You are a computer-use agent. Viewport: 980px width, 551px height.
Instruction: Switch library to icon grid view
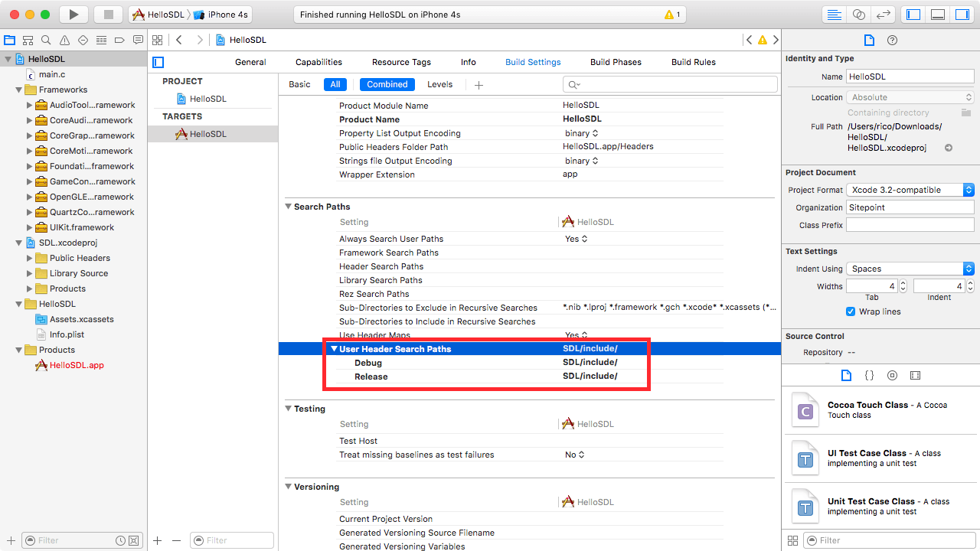coord(792,540)
